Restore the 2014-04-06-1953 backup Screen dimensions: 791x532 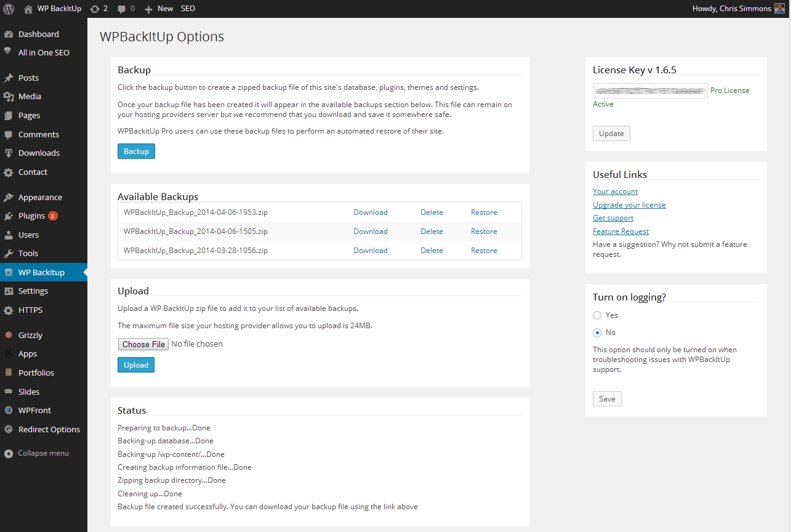484,212
